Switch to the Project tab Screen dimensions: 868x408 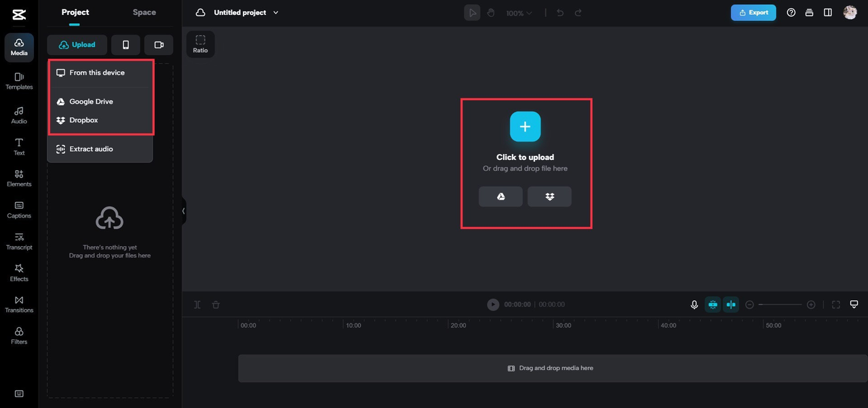tap(75, 12)
